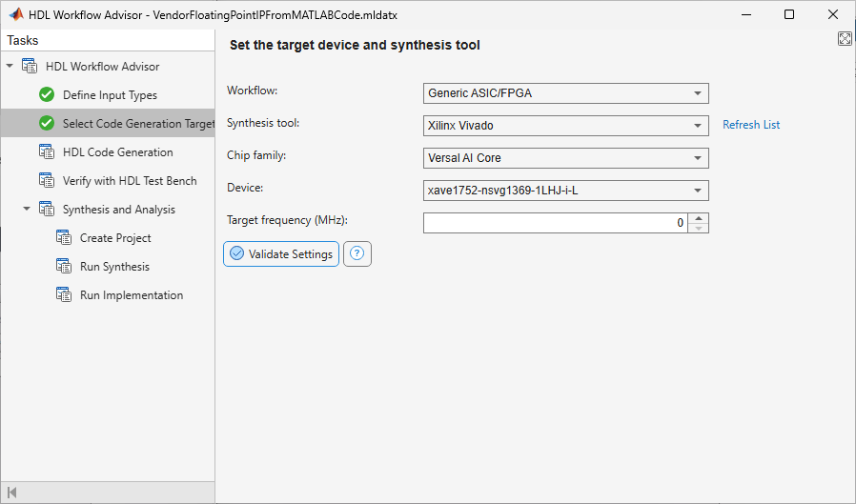Viewport: 856px width, 504px height.
Task: Close the HDL Workflow Advisor window
Action: tap(832, 14)
